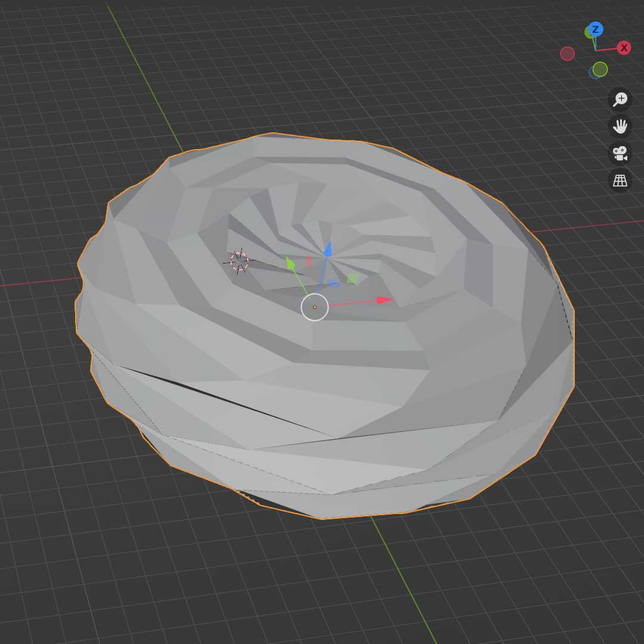Click the blue Z axis gizmo ball
Image resolution: width=644 pixels, height=644 pixels.
click(x=595, y=29)
